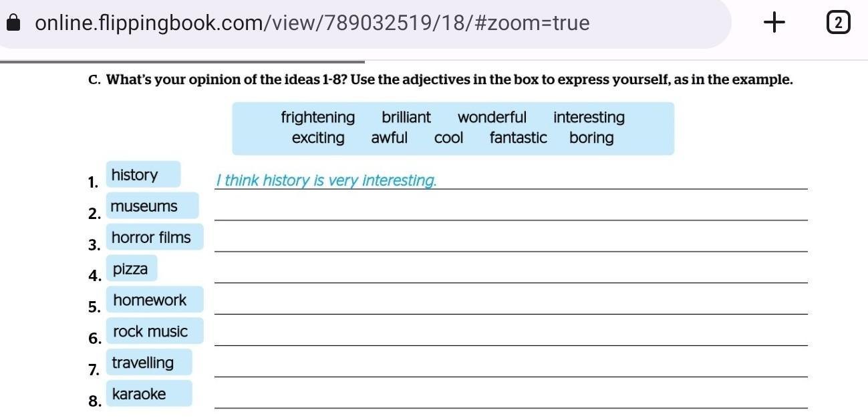Click the answer line beside pizza
The height and width of the screenshot is (418, 868).
511,276
